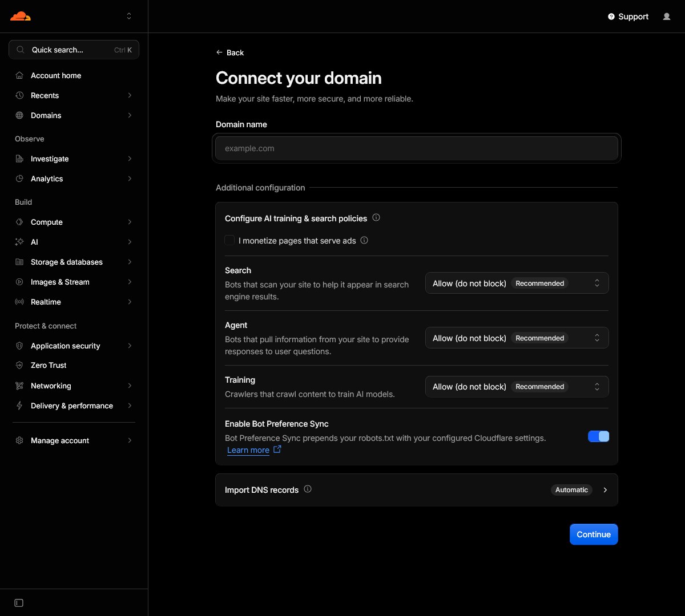685x616 pixels.
Task: Click the Investigate icon in sidebar
Action: point(19,159)
